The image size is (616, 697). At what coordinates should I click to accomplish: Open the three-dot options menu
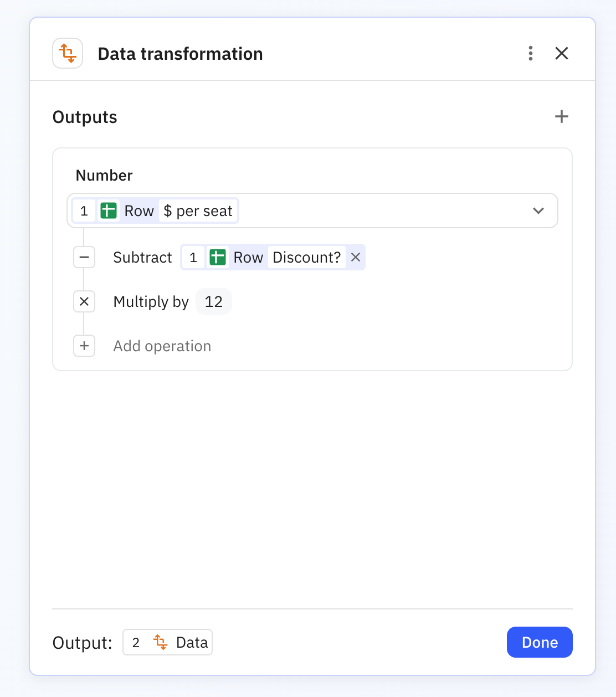coord(530,53)
